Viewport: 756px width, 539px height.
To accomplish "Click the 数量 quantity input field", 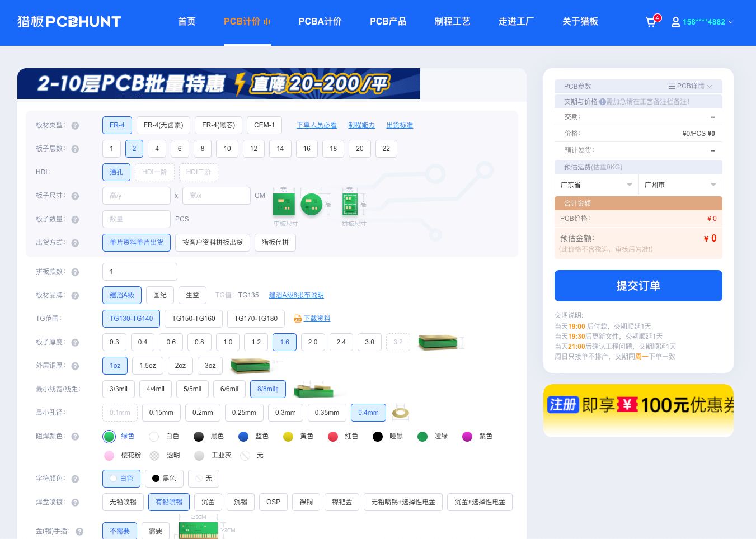I will 136,219.
